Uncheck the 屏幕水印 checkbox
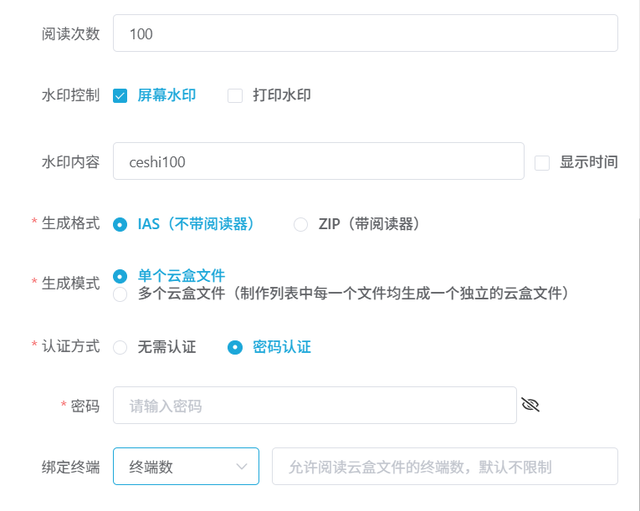The height and width of the screenshot is (511, 640). (120, 96)
